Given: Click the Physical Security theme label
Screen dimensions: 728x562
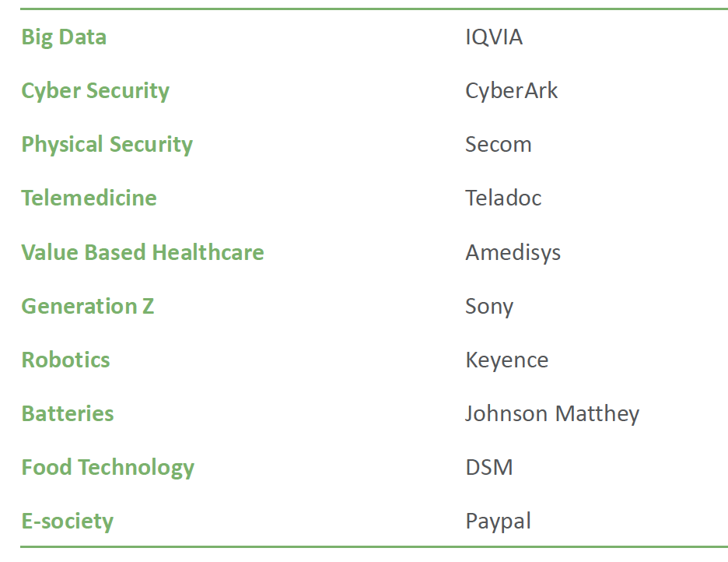Looking at the screenshot, I should click(107, 144).
